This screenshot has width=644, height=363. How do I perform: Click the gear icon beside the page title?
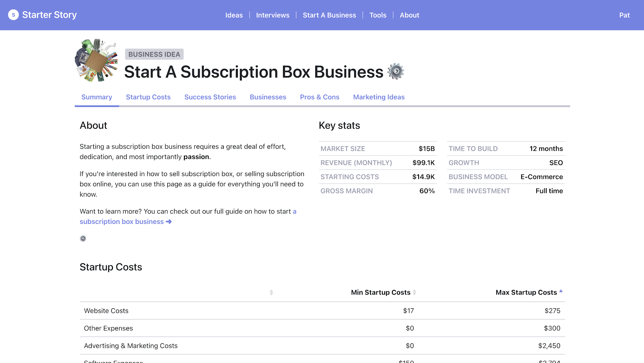(396, 72)
